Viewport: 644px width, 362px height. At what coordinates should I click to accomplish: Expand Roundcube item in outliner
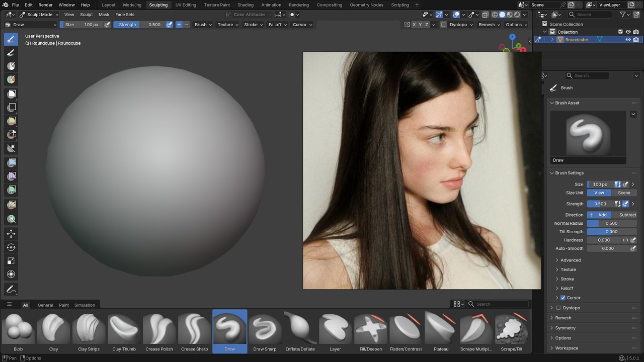552,40
